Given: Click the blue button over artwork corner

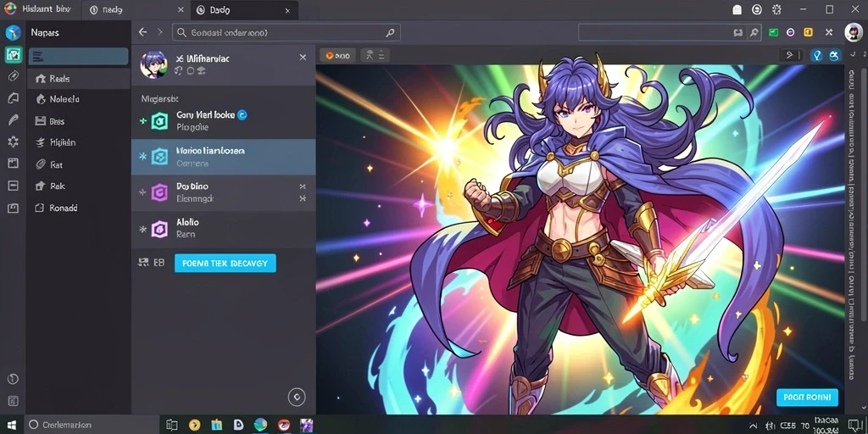Looking at the screenshot, I should tap(807, 397).
